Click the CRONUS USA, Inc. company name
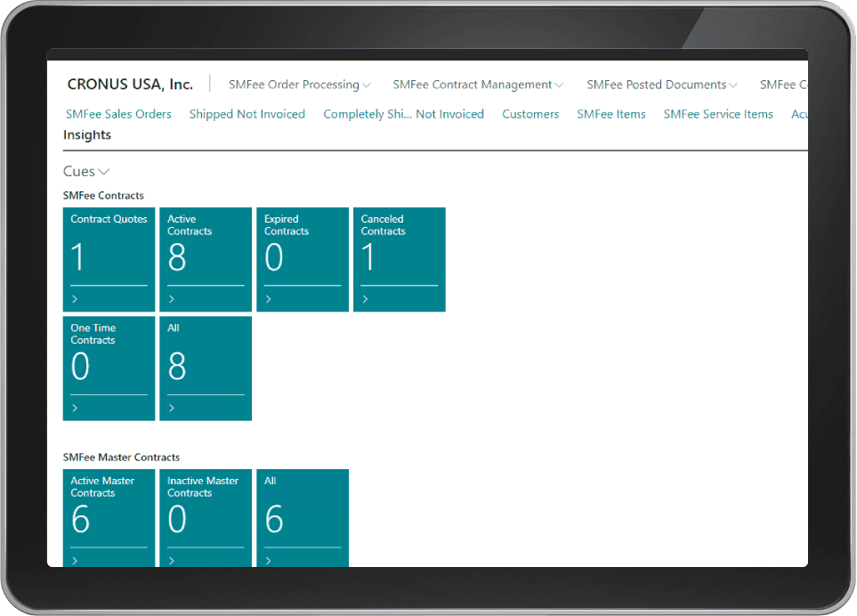Image resolution: width=857 pixels, height=616 pixels. pyautogui.click(x=130, y=85)
